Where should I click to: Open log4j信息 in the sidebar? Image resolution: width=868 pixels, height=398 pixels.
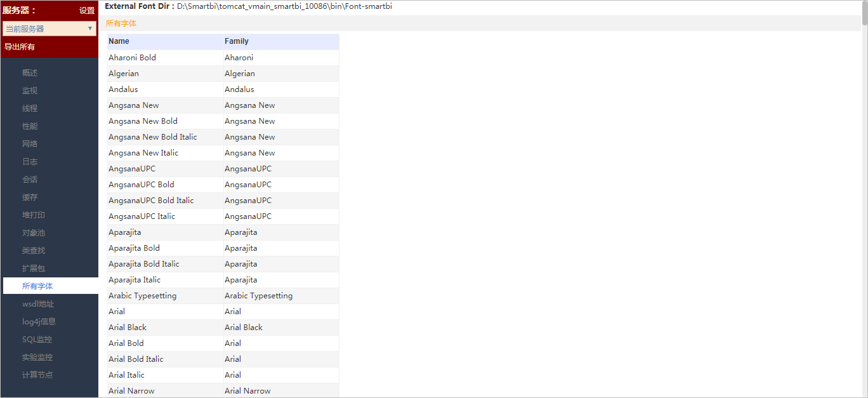(39, 322)
